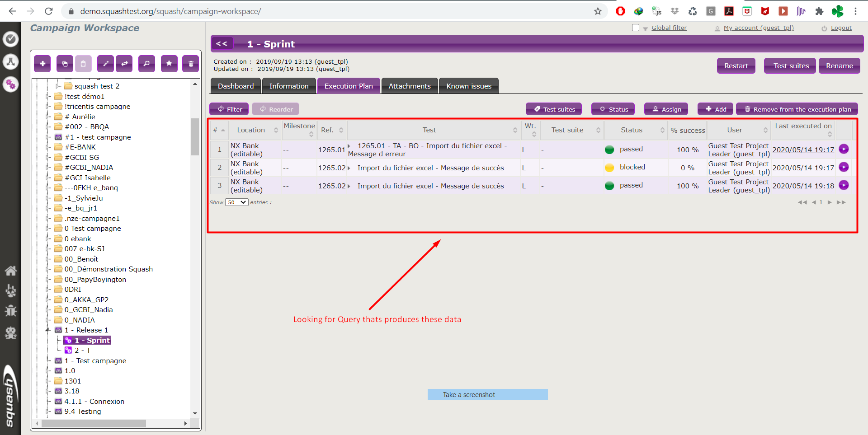Open the bug tracker icon in left sidebar
This screenshot has height=435, width=868.
(10, 311)
